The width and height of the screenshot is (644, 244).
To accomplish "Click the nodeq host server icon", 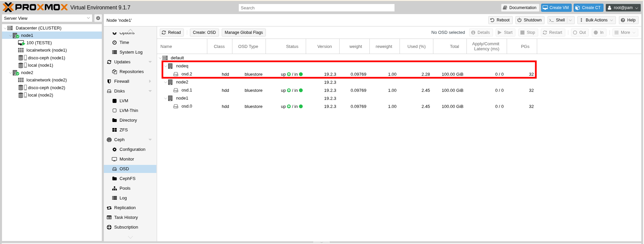I will click(x=170, y=66).
